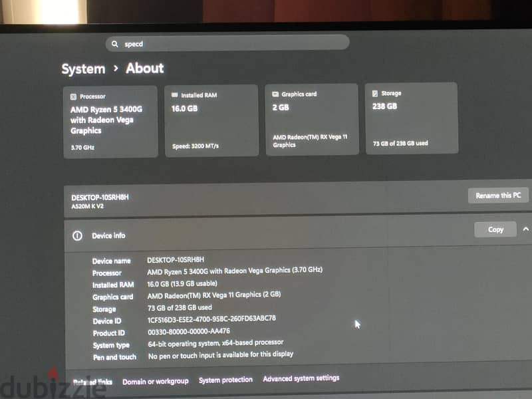Copy the device info
This screenshot has width=532, height=399.
coord(495,229)
